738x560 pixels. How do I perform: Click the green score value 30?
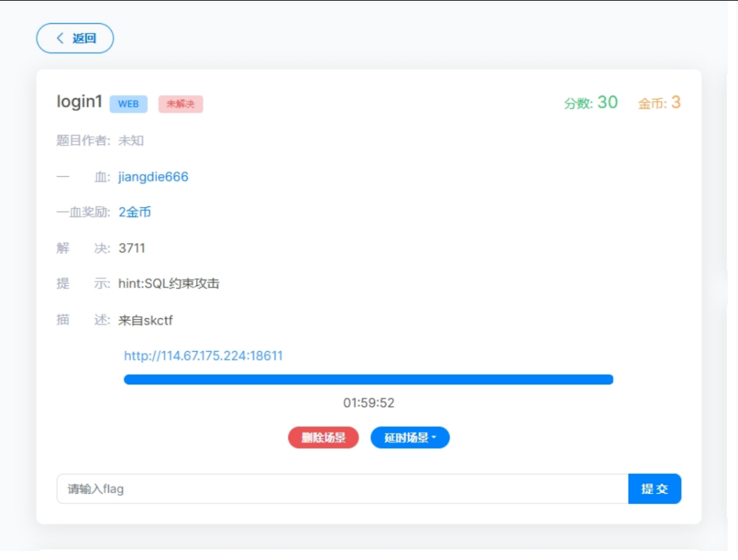click(x=607, y=102)
